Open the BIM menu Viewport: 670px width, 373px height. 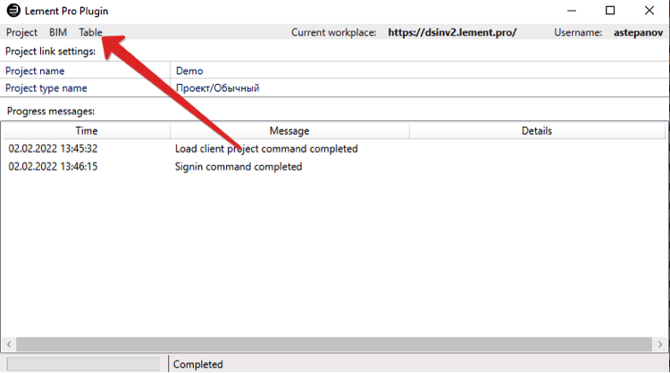(x=58, y=32)
